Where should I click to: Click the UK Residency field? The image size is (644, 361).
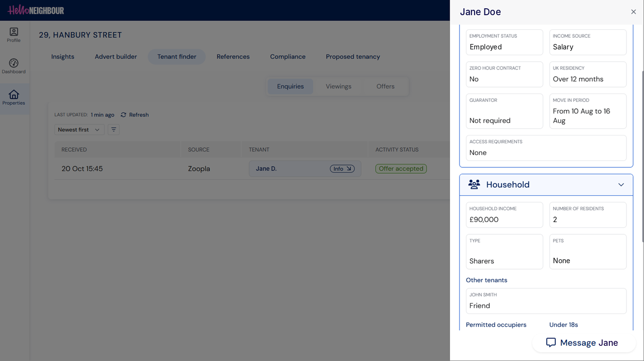588,74
